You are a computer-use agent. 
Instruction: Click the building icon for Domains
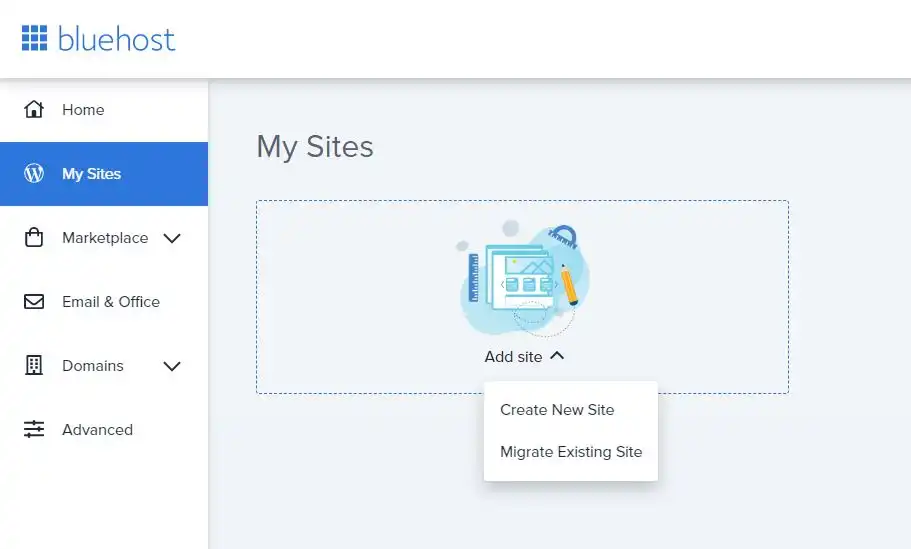tap(34, 365)
